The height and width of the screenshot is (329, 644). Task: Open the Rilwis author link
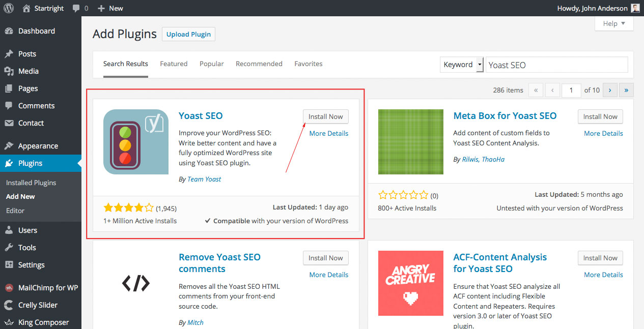pyautogui.click(x=470, y=159)
